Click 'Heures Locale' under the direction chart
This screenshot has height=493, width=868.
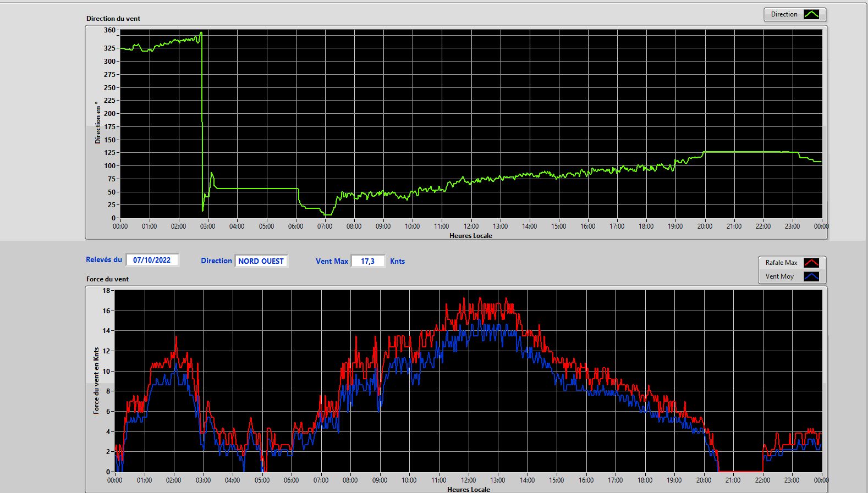tap(471, 235)
